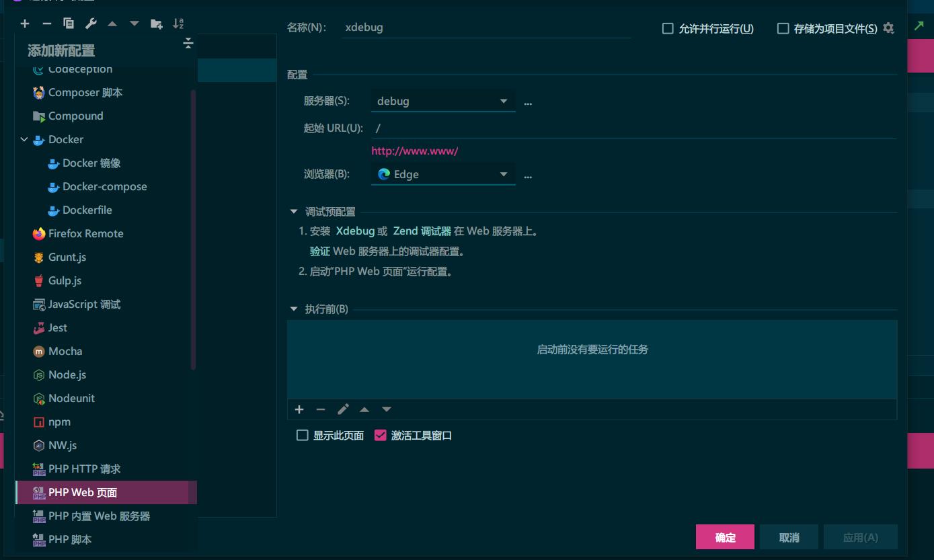Select PHP 脚本 configuration type
Viewport: 934px width, 560px height.
coord(106,540)
